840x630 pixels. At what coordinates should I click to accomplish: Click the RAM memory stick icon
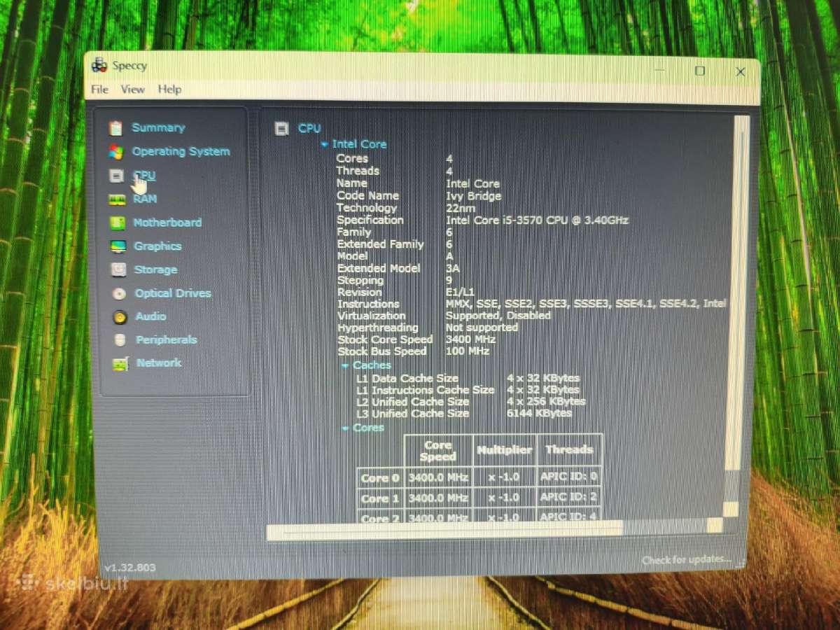tap(117, 199)
